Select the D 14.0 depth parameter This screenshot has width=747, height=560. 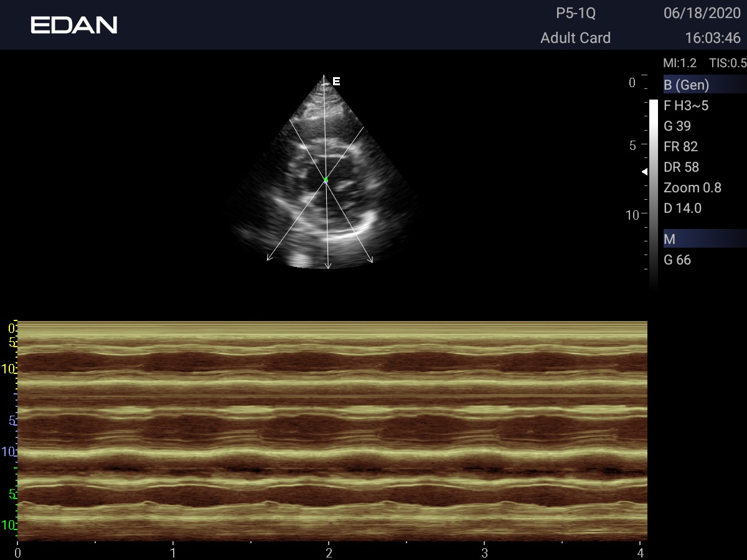pyautogui.click(x=682, y=208)
